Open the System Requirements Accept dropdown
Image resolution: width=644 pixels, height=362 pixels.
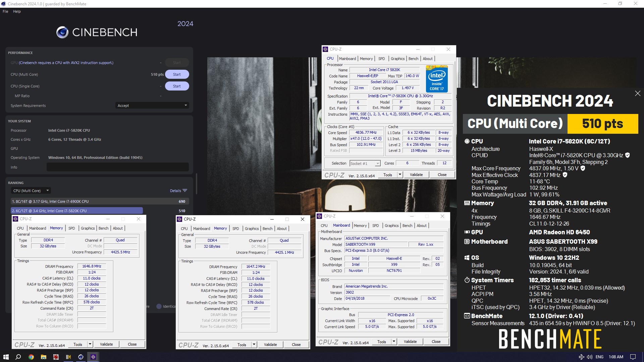tap(152, 106)
